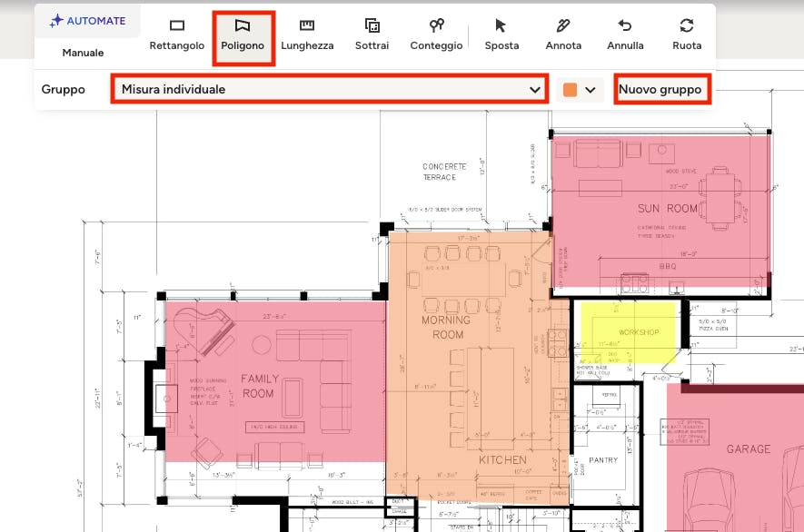Click the pink Sun Room measurement
This screenshot has width=804, height=532.
click(636, 182)
